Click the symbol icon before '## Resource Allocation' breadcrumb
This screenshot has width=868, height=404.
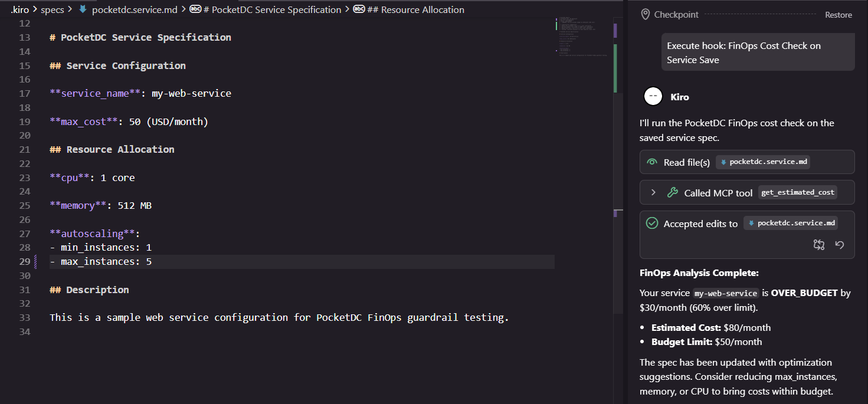click(359, 9)
